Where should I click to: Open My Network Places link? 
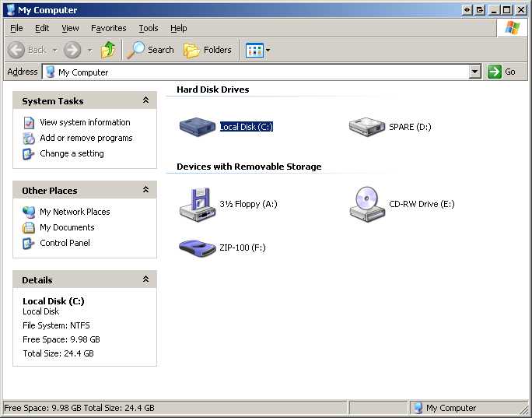click(75, 212)
